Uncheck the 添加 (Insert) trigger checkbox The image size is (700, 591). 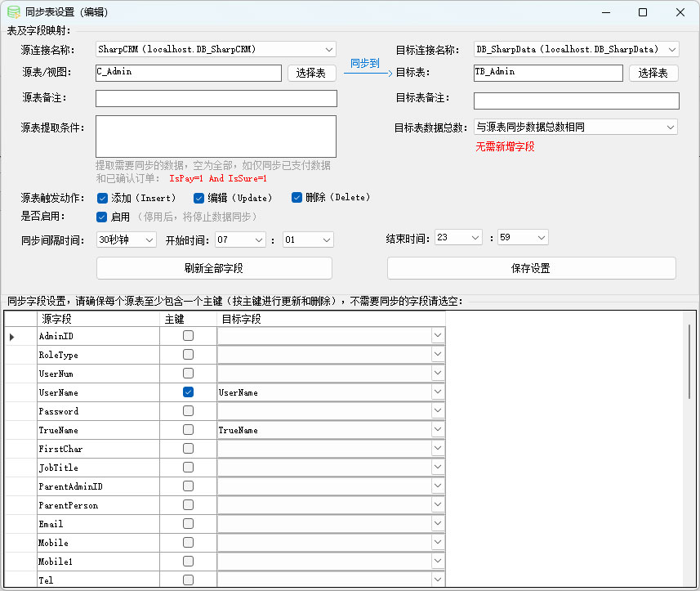coord(103,198)
